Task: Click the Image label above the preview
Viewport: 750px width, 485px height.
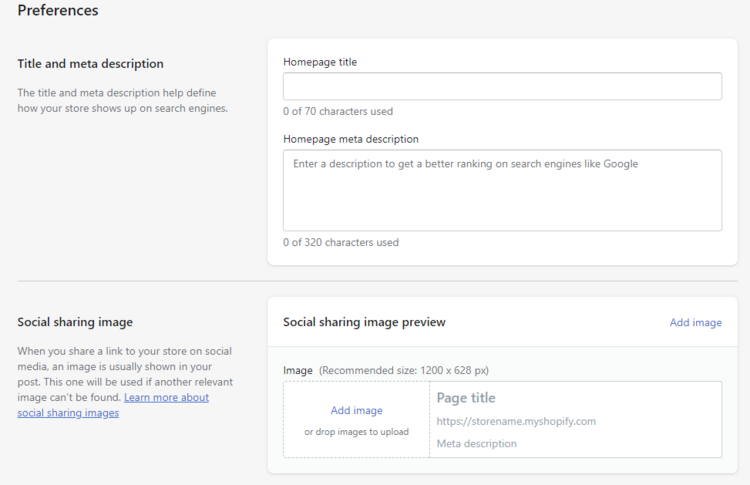Action: click(x=298, y=370)
